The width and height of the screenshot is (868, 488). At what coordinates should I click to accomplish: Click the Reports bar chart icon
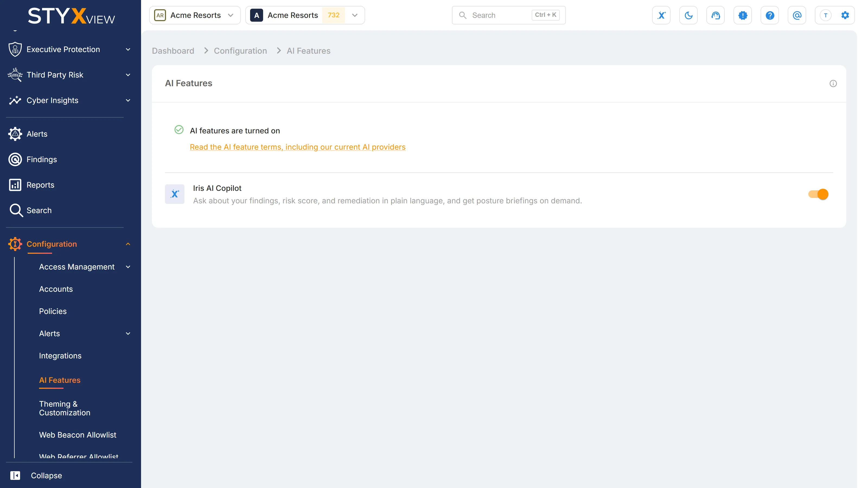tap(15, 185)
